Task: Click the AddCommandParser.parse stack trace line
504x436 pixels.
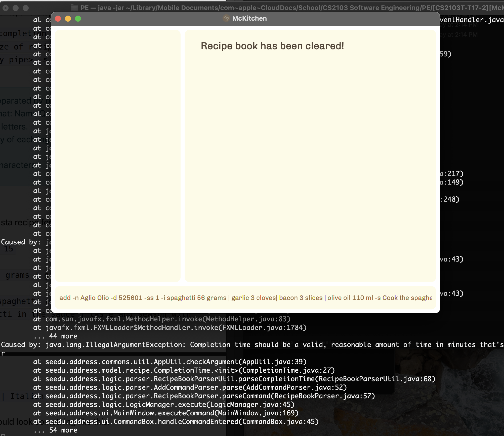Action: coord(190,387)
